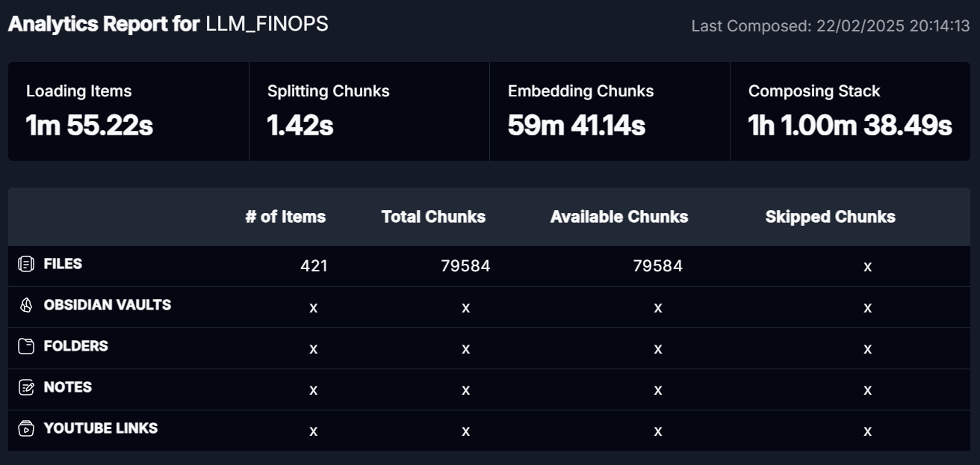Click the Composing Stack duration card

[x=850, y=111]
